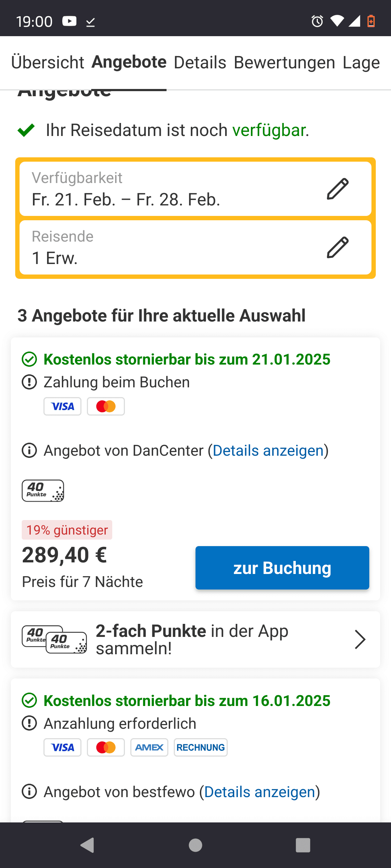Open DanCenter Details anzeigen link

[268, 451]
